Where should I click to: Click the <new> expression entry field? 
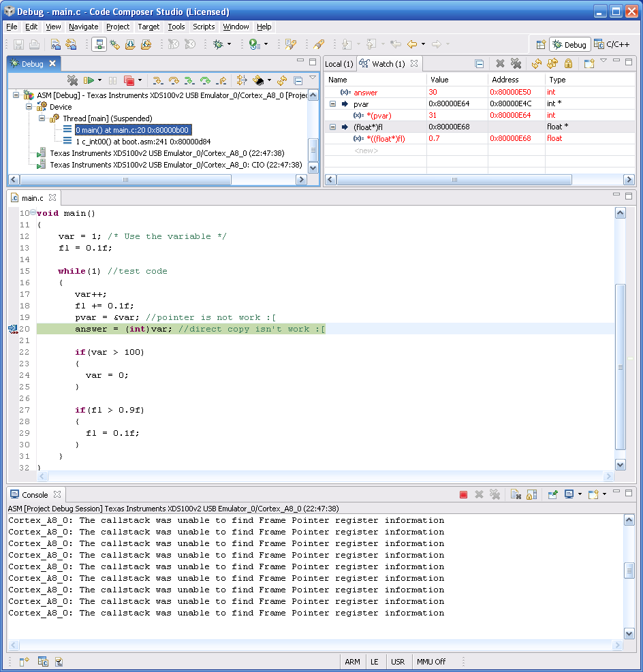366,150
